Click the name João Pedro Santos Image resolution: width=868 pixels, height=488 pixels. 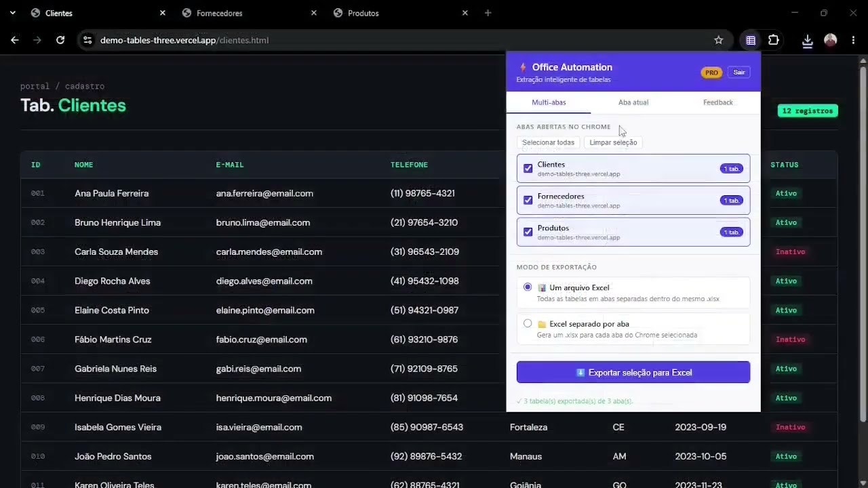pyautogui.click(x=113, y=456)
